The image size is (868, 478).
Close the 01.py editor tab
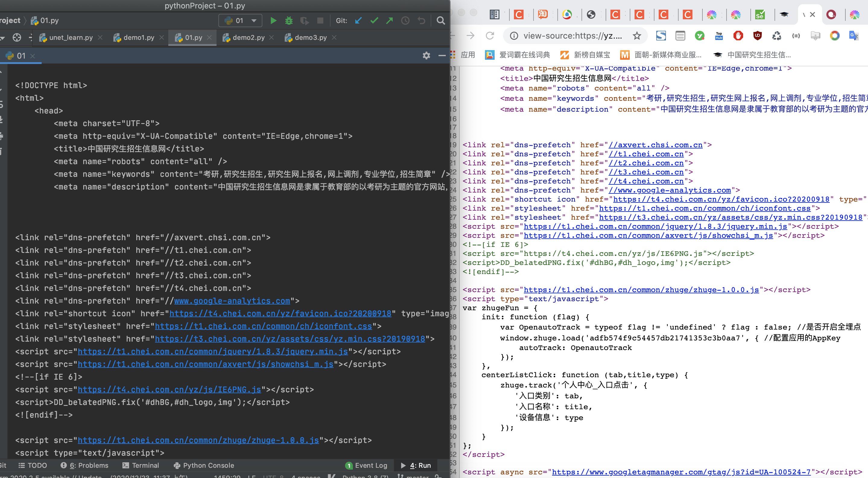tap(210, 37)
